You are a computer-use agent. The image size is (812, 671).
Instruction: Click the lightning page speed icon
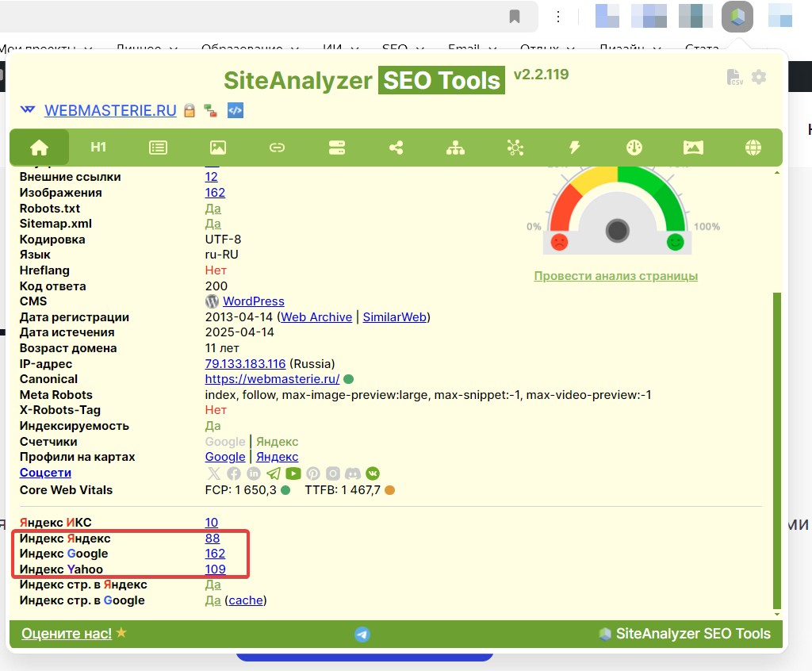(x=574, y=148)
